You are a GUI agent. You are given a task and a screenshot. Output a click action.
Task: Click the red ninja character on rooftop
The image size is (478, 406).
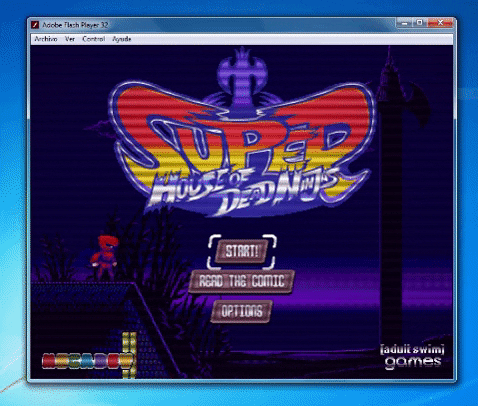[104, 257]
